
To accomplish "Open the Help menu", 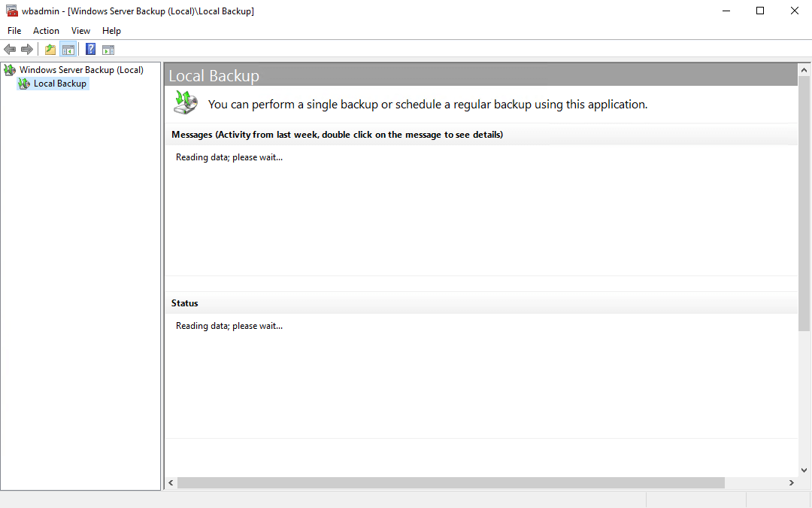I will pos(111,31).
